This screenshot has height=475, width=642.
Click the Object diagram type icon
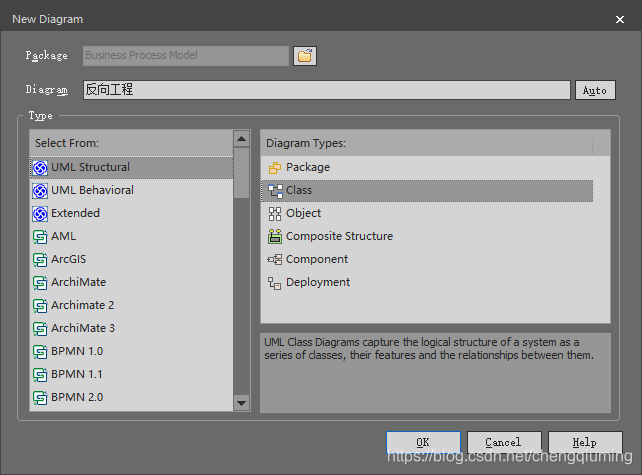tap(275, 213)
